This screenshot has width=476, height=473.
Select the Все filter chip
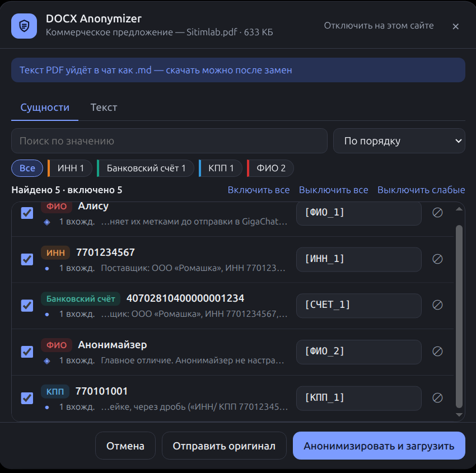tap(27, 168)
